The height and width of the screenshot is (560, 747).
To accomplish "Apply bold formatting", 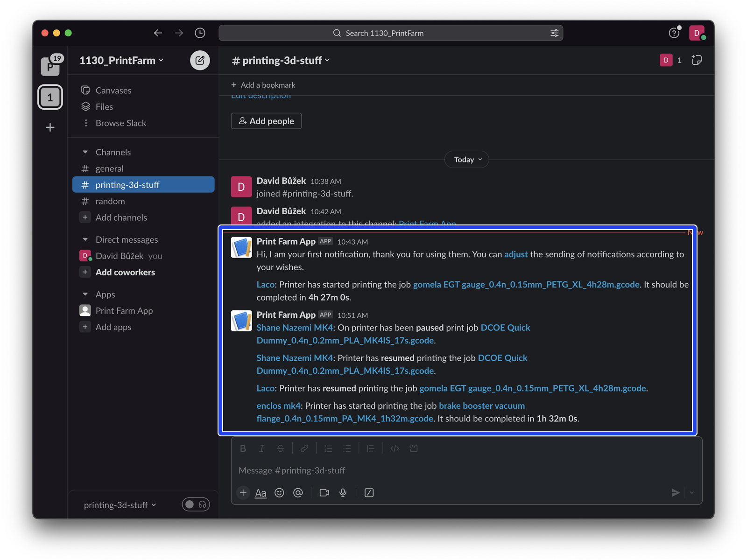I will click(x=243, y=448).
